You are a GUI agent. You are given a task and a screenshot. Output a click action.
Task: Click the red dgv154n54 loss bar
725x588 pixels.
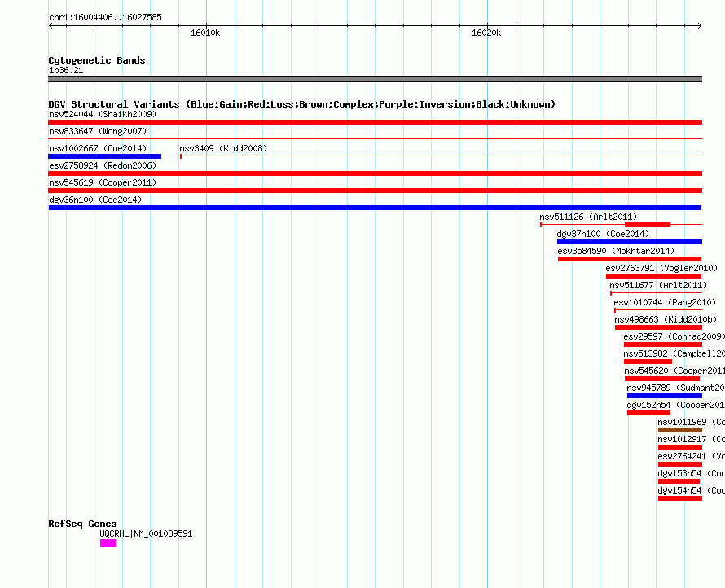coord(680,498)
